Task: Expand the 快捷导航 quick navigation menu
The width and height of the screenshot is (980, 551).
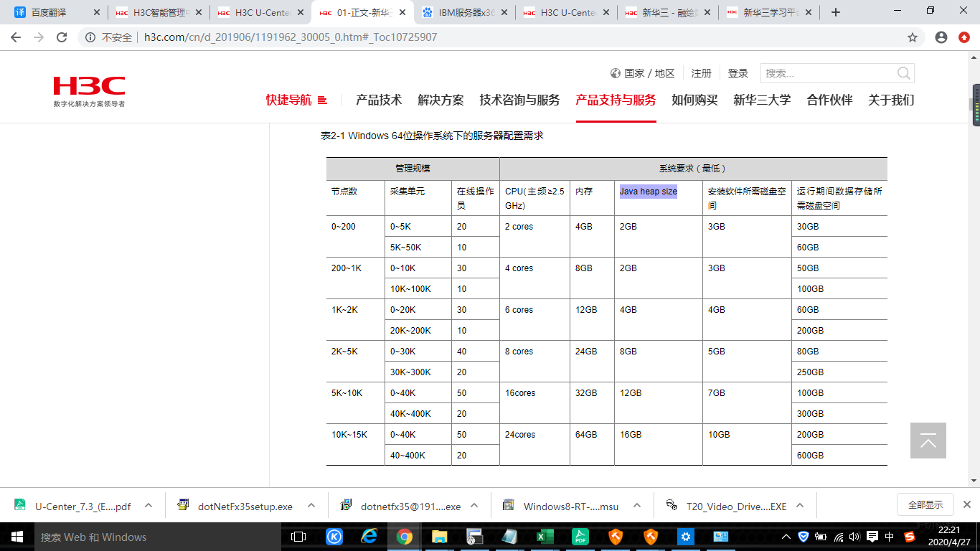Action: click(296, 100)
